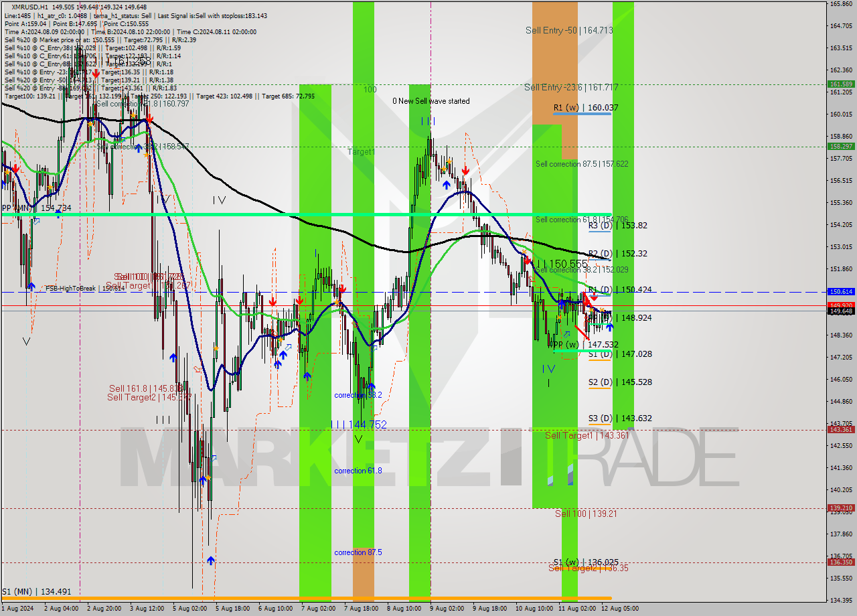Select the 'R2 (D) | 152.32' resistance label
The width and height of the screenshot is (857, 616).
point(618,254)
